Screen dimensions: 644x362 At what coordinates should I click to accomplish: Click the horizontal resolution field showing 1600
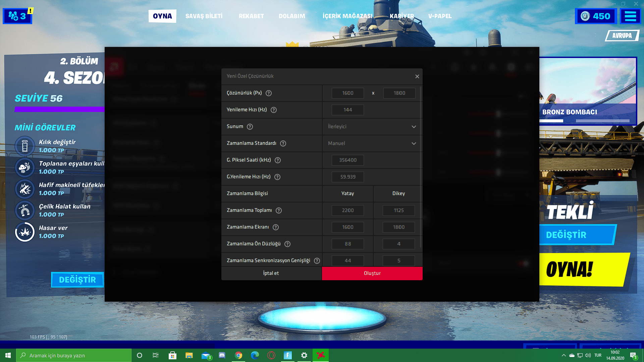pos(347,93)
